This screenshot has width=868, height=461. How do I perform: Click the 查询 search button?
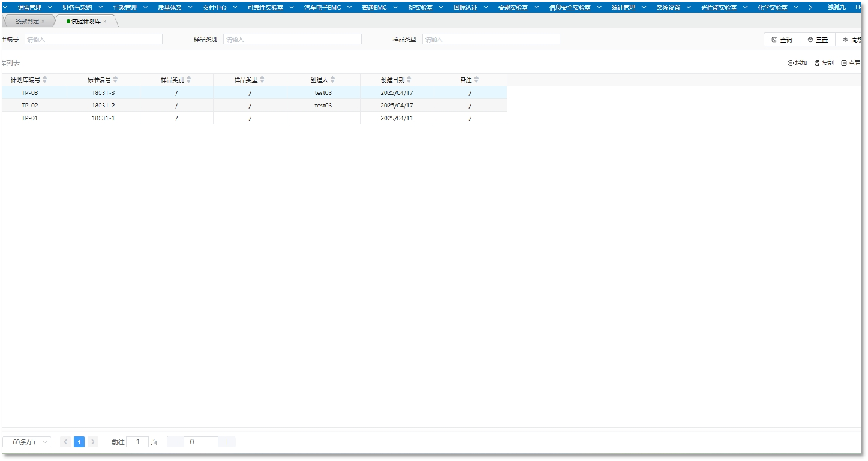782,40
